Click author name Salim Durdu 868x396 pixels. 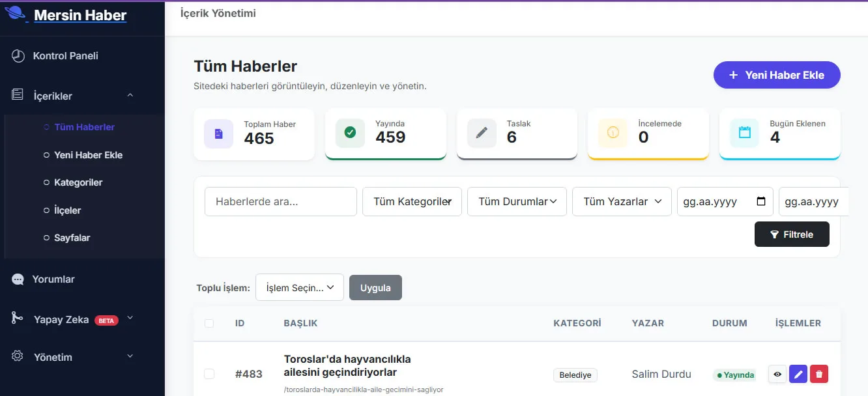pos(661,374)
